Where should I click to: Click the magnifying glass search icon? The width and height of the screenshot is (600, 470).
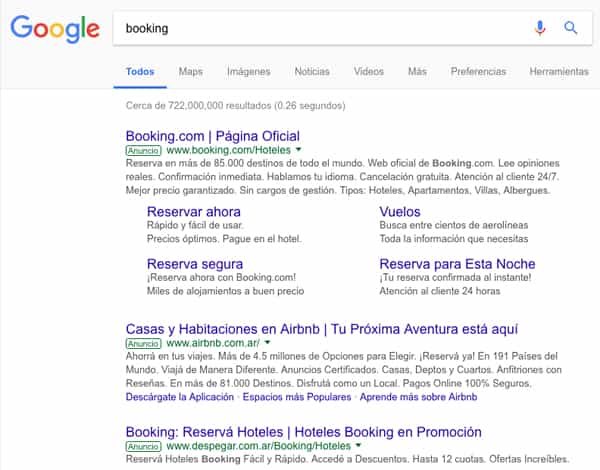(571, 28)
